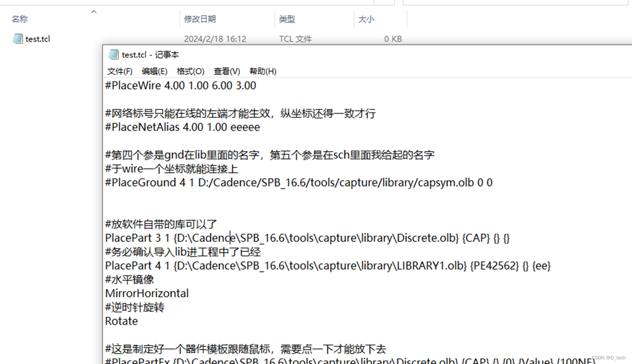Open the 编辑(E) menu in Notepad

[x=155, y=71]
